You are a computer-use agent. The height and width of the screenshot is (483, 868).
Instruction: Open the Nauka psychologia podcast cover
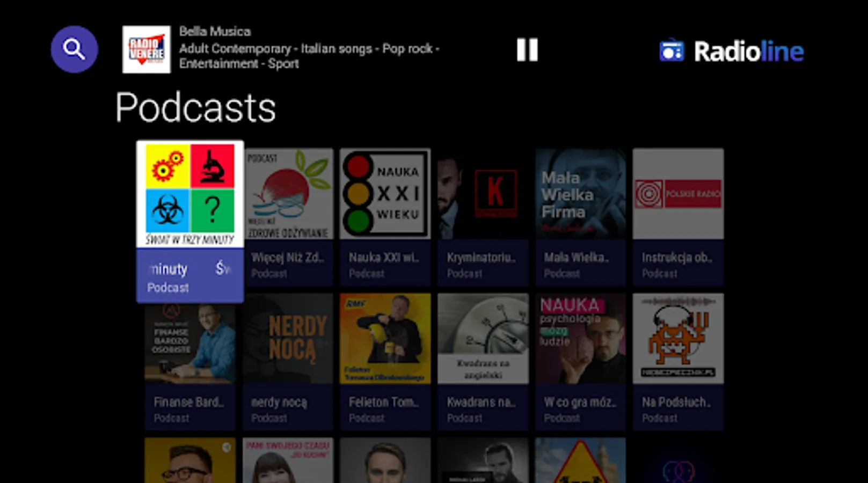(580, 339)
